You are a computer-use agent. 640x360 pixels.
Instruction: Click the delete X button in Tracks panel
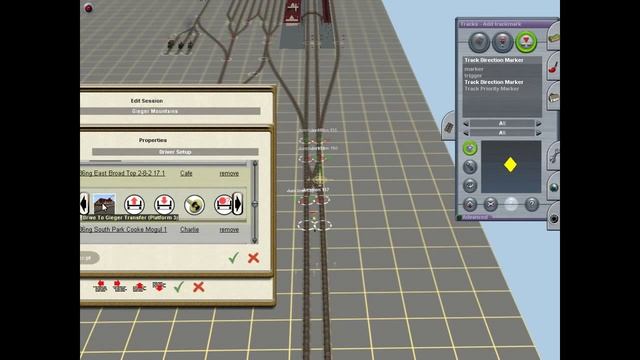pyautogui.click(x=490, y=204)
